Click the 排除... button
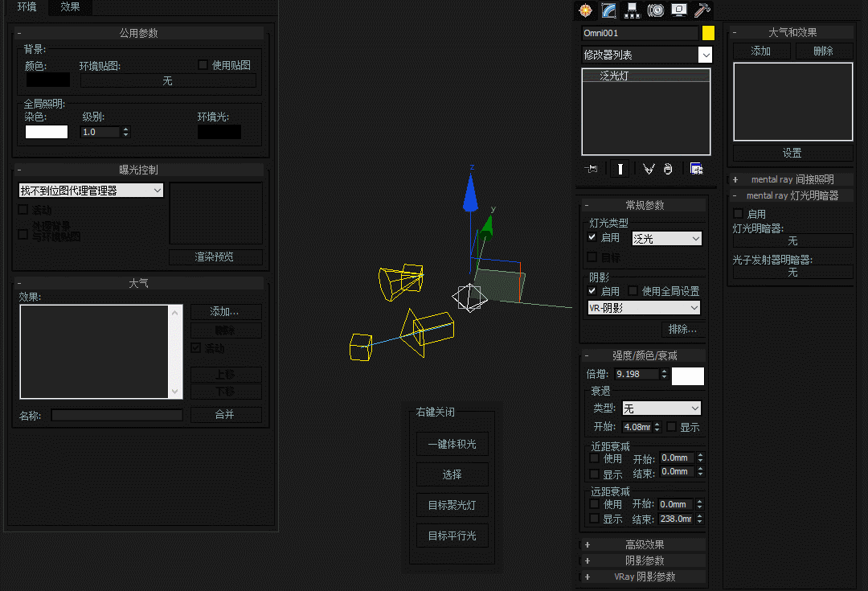 682,329
